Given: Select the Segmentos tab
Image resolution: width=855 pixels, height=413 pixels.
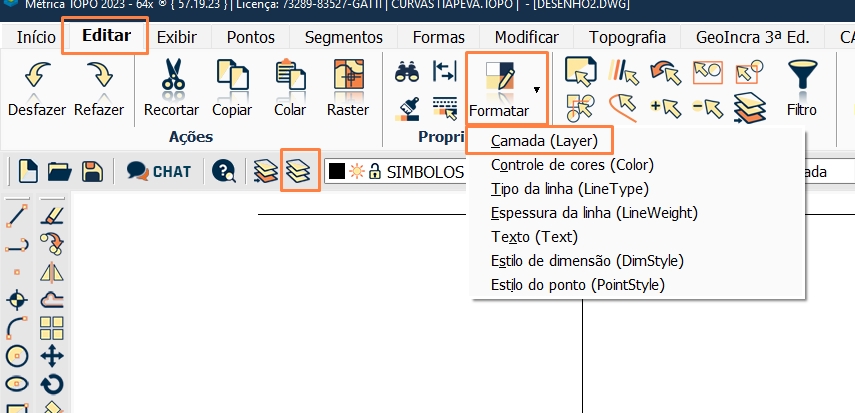Looking at the screenshot, I should (344, 37).
